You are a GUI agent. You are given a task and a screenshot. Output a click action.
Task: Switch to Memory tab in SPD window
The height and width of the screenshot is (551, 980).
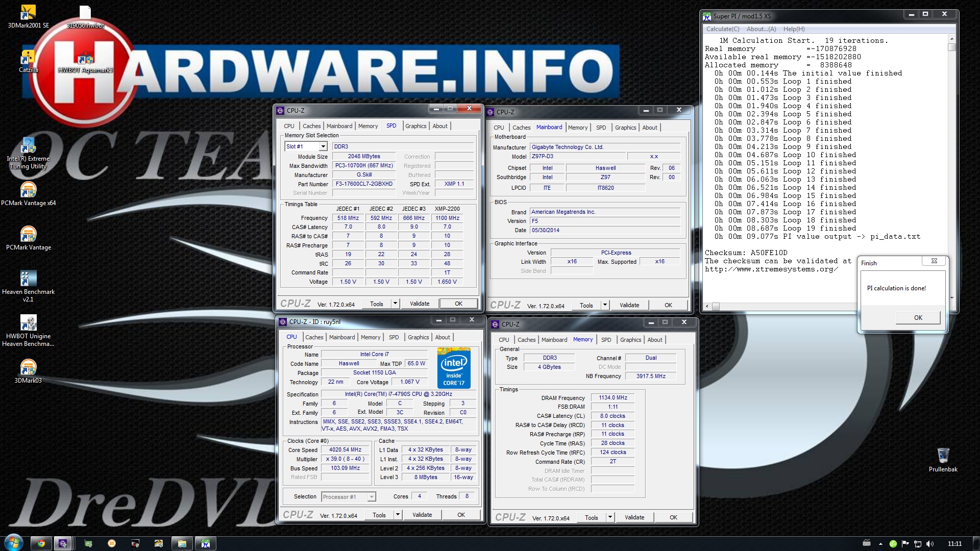pyautogui.click(x=368, y=126)
